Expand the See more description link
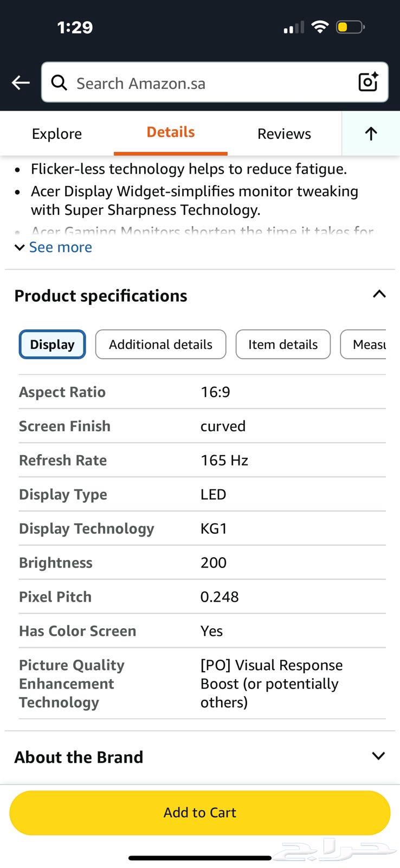 point(53,247)
